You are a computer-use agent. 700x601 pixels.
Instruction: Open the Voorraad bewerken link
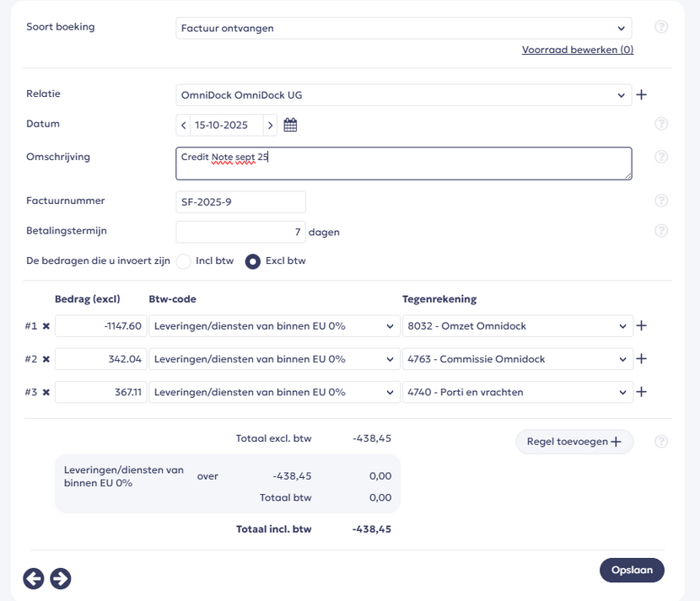point(577,50)
